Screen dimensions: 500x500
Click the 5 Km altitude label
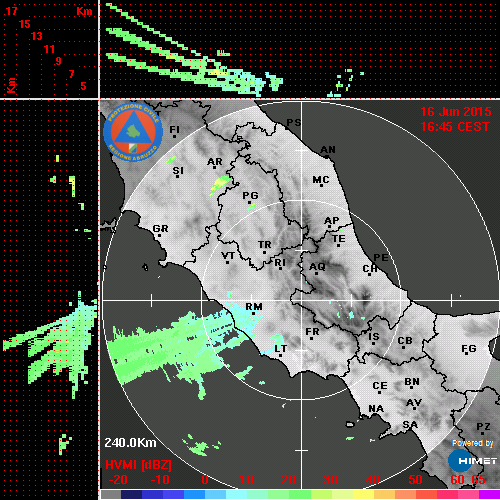click(x=83, y=86)
